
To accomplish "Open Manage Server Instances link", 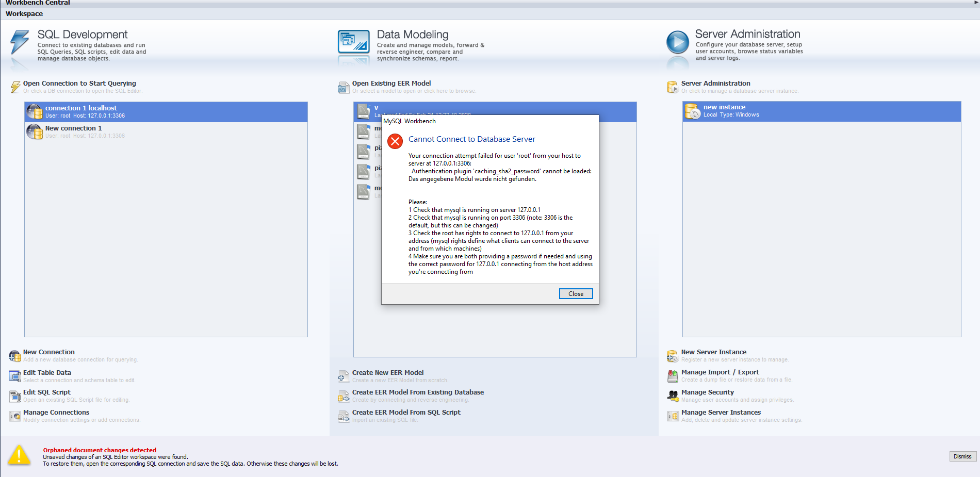I will point(721,413).
